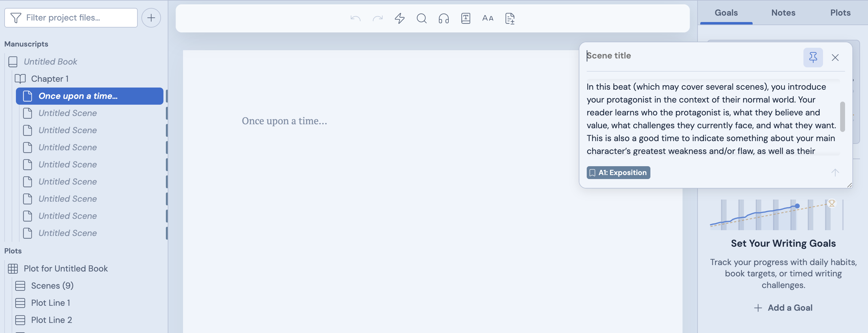Click the undo arrow in toolbar
The width and height of the screenshot is (868, 333).
click(x=355, y=18)
